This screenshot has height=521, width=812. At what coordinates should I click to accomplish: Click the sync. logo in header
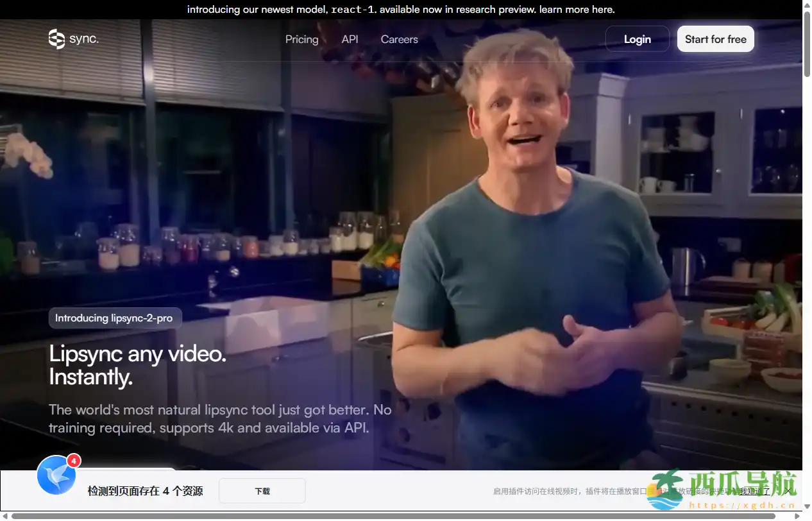73,39
